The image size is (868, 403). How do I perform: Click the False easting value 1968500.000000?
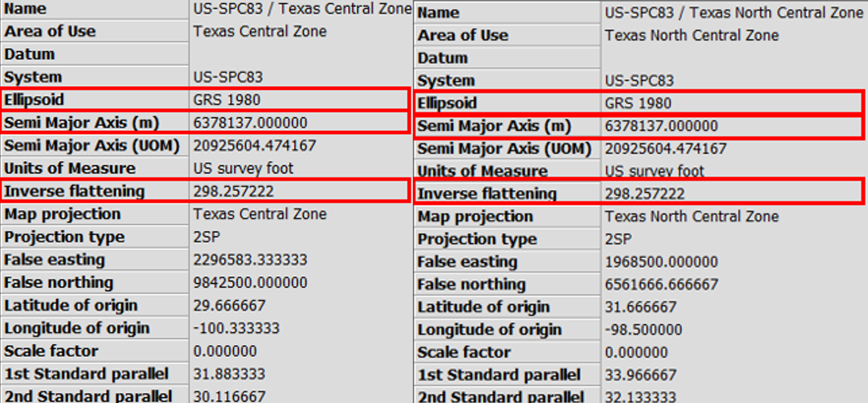(x=662, y=262)
